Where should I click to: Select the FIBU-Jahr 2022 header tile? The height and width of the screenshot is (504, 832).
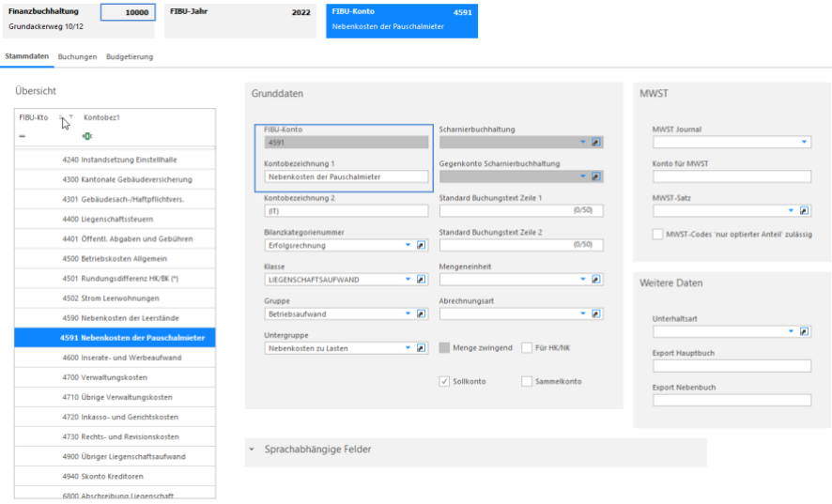pos(239,21)
